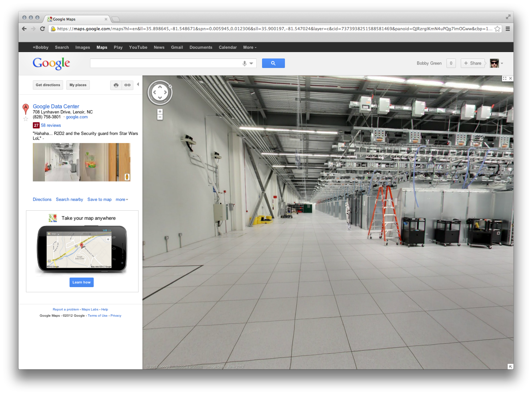Expand the blue 'more' place options
The height and width of the screenshot is (395, 532).
(122, 199)
